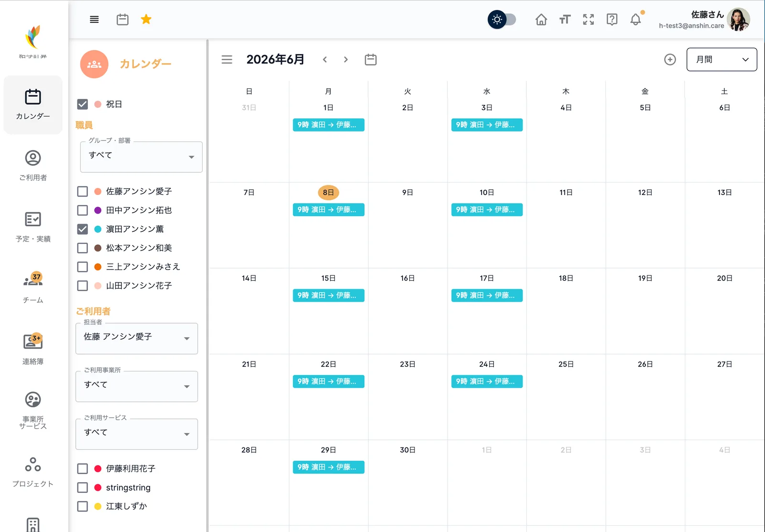Viewport: 765px width, 532px height.
Task: Check 松本アンシン和美 checkbox
Action: tap(82, 248)
